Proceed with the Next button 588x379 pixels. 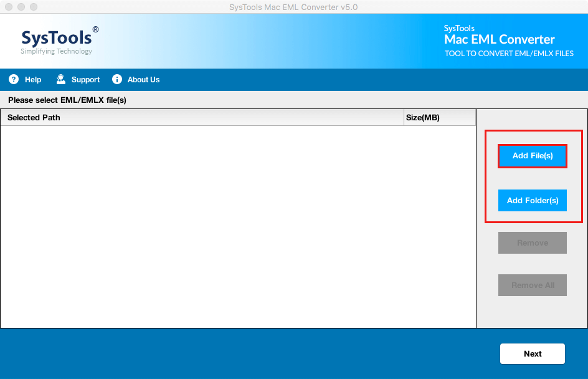[x=532, y=353]
